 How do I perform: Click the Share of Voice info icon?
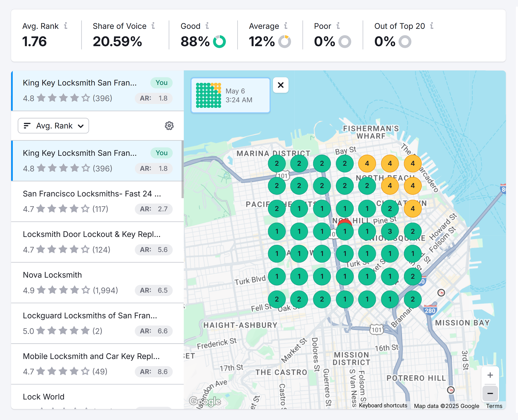153,26
